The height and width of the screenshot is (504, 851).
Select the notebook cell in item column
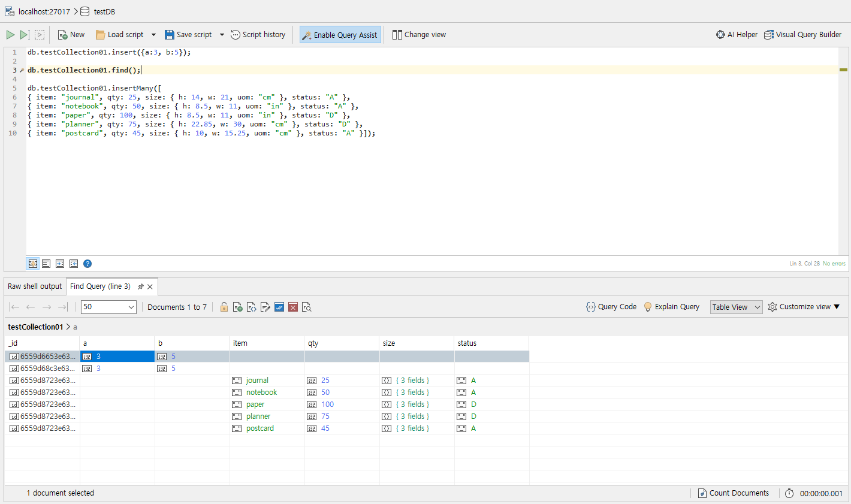[261, 393]
